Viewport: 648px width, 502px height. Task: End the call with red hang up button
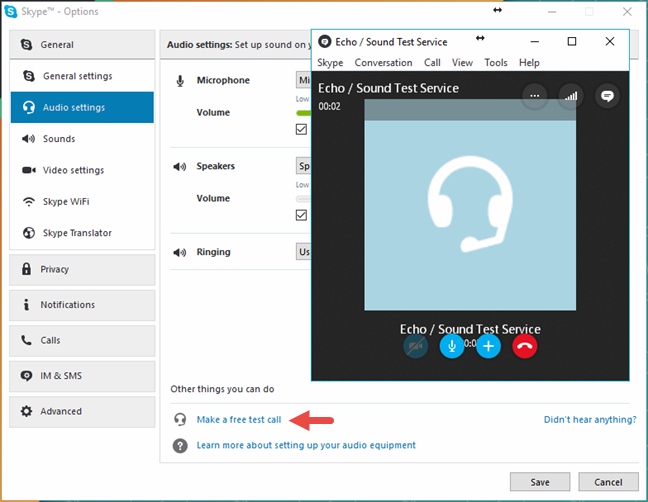click(525, 346)
